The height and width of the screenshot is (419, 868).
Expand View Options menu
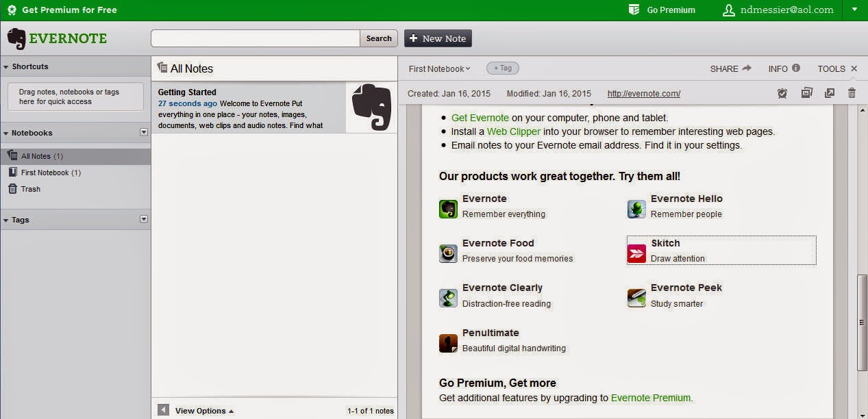coord(204,411)
